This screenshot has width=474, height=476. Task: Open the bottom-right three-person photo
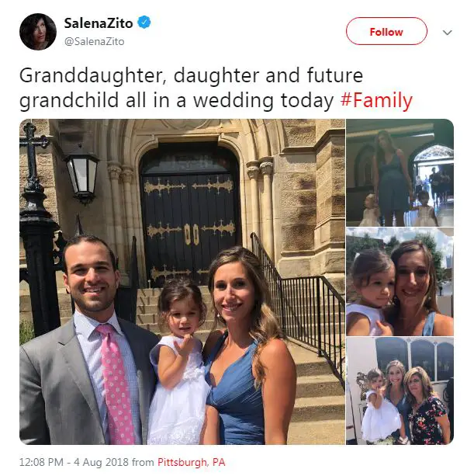[x=400, y=391]
